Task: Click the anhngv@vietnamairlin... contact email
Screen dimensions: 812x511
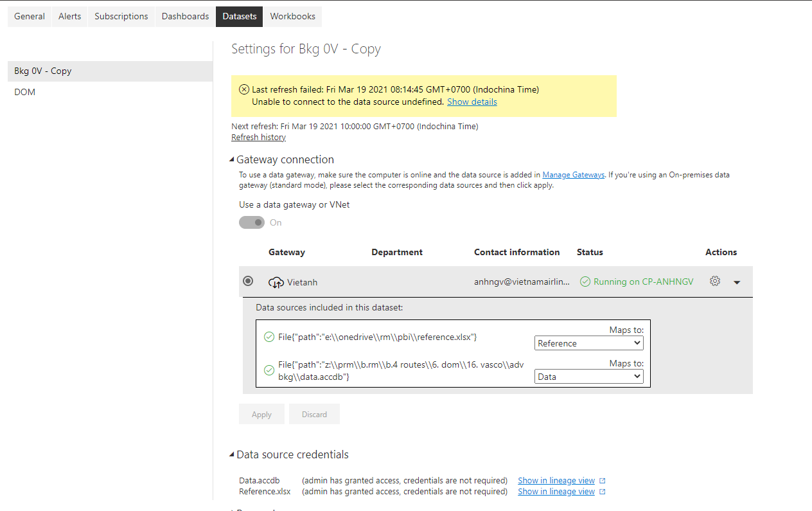Action: coord(522,282)
